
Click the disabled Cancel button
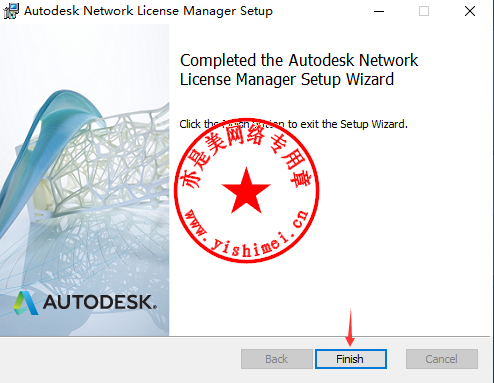[442, 359]
